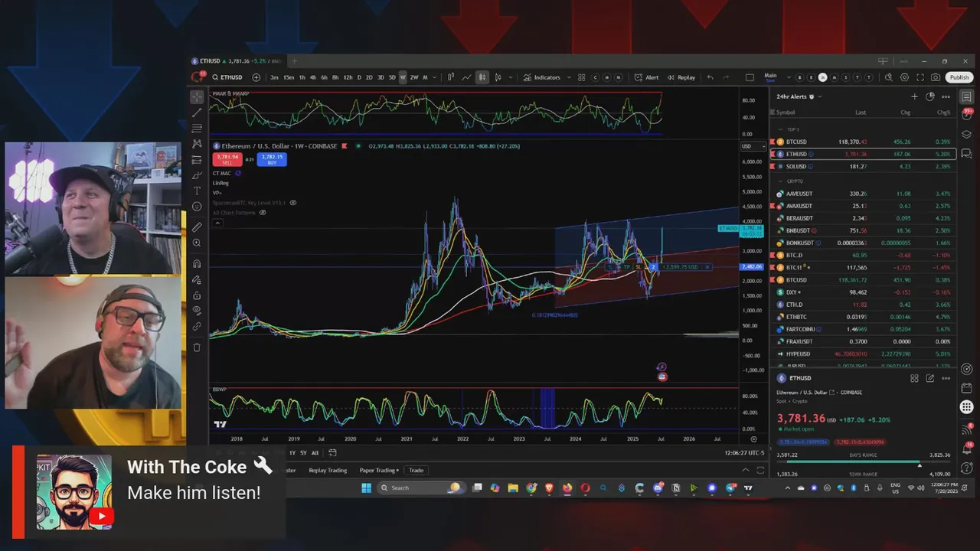
Task: Expand the Indicators favorites dropdown arrow
Action: pyautogui.click(x=570, y=77)
